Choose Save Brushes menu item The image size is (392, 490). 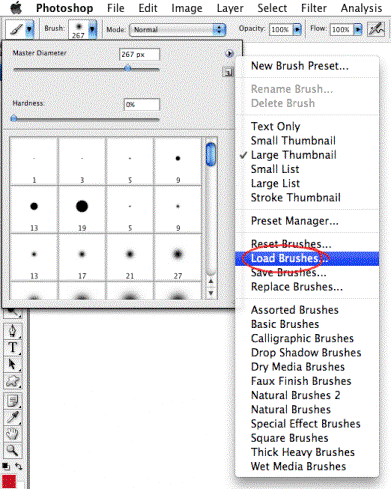tap(307, 273)
